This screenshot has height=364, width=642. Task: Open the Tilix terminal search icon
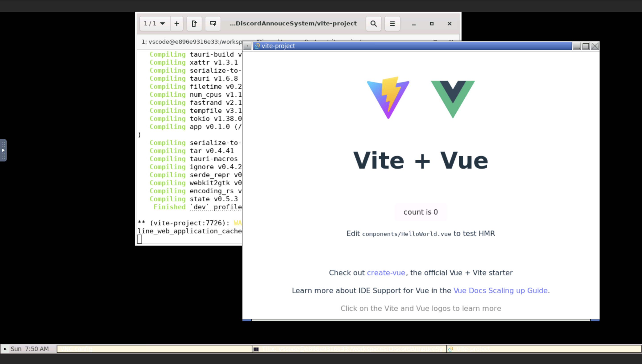[x=373, y=23]
